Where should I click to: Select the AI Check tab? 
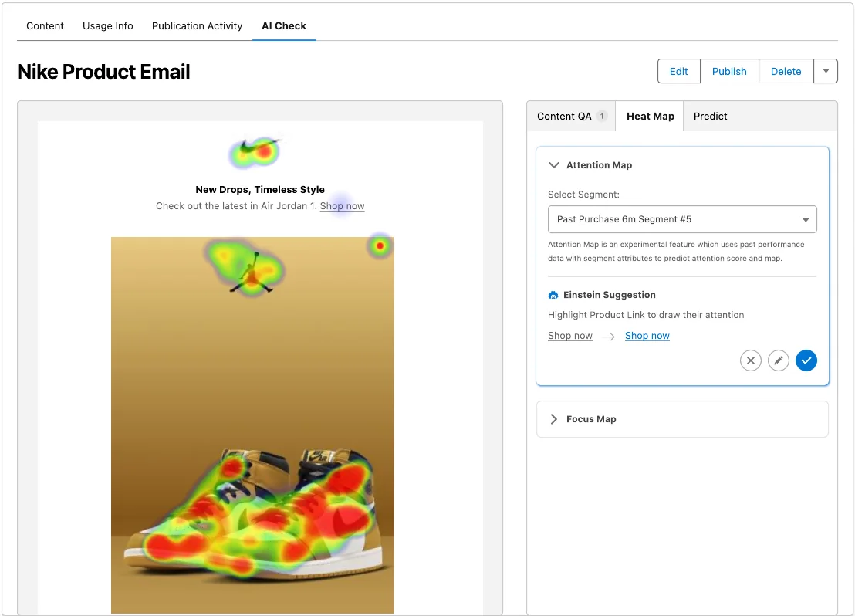284,26
